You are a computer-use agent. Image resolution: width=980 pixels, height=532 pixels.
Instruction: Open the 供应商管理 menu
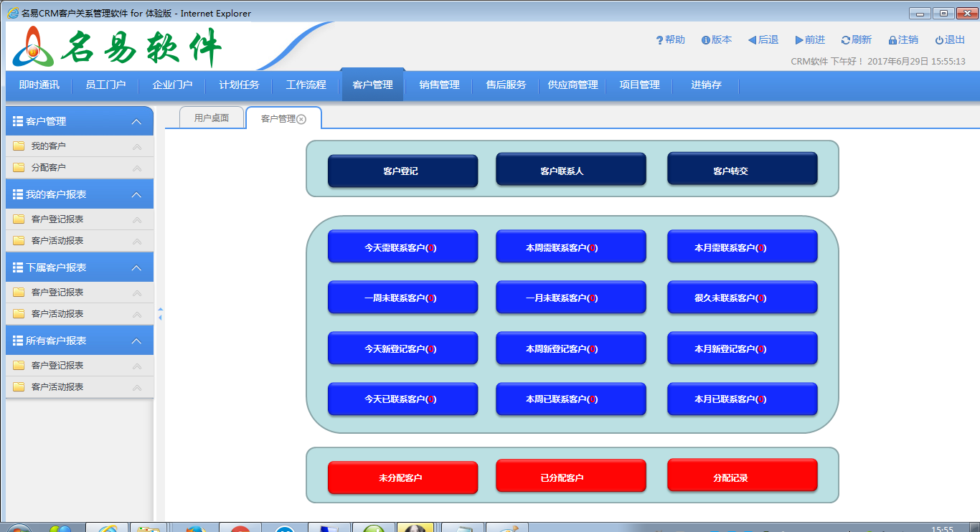tap(573, 85)
